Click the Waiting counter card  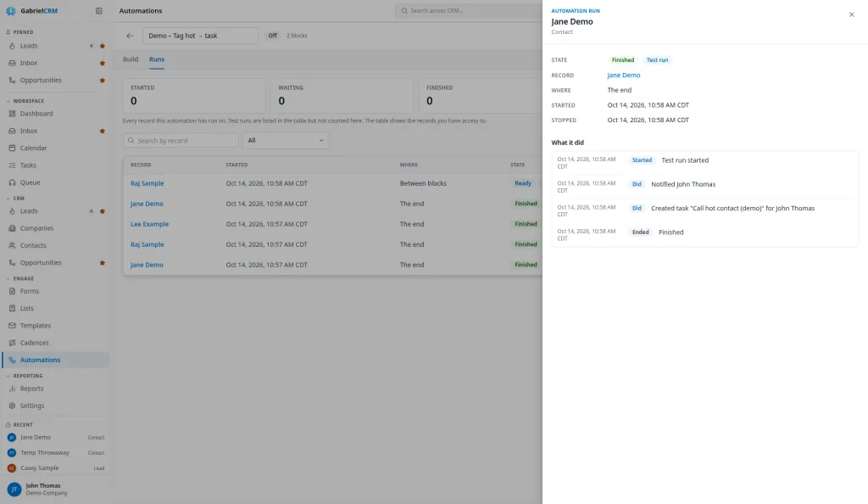click(x=342, y=96)
